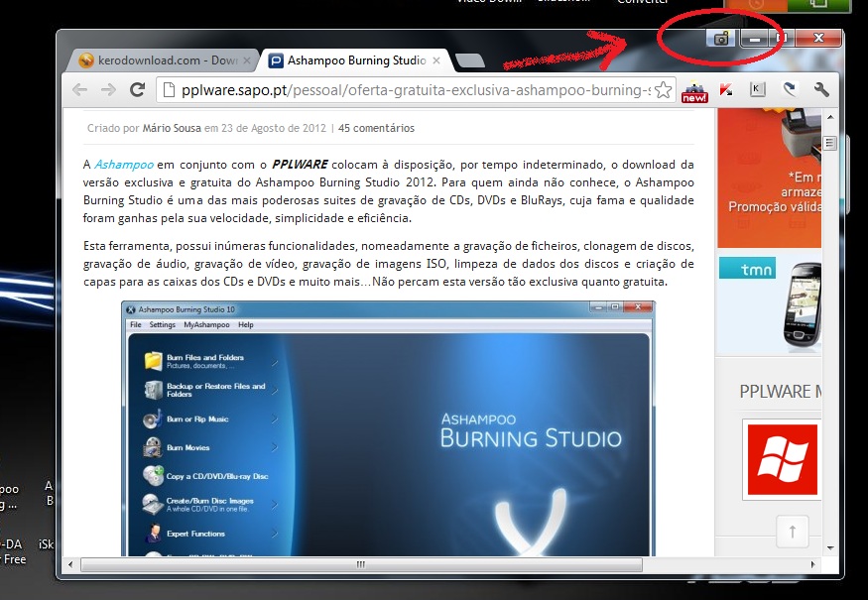The width and height of the screenshot is (868, 600).
Task: Click the Expert Functions icon
Action: [x=154, y=533]
